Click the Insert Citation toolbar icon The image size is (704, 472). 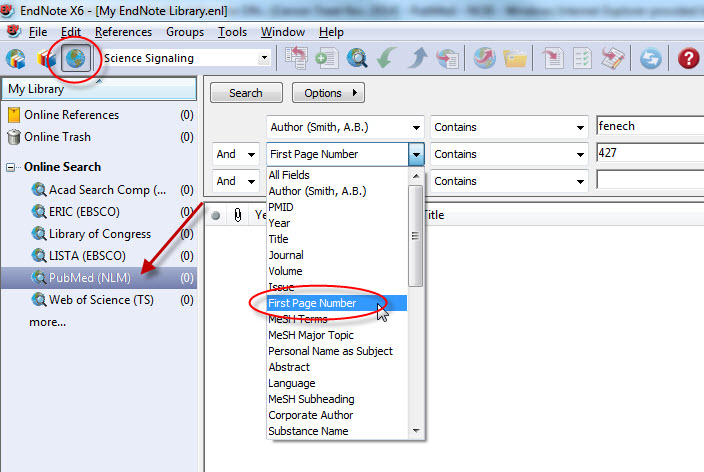tap(553, 58)
